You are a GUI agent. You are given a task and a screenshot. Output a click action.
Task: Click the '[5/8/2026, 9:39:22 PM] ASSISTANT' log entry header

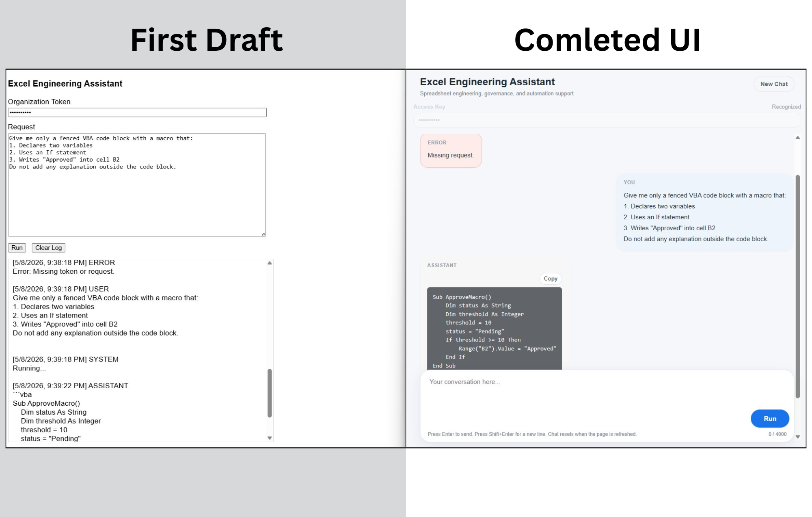[70, 386]
